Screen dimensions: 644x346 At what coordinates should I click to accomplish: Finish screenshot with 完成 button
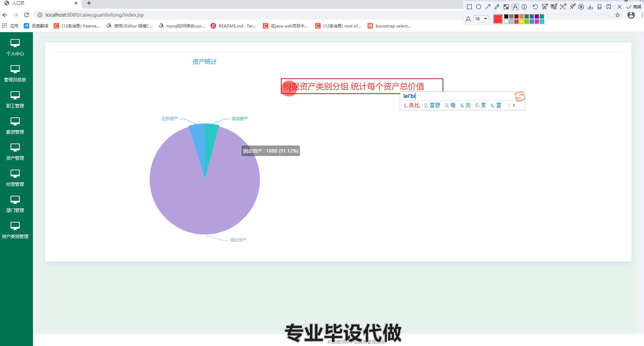click(x=634, y=7)
